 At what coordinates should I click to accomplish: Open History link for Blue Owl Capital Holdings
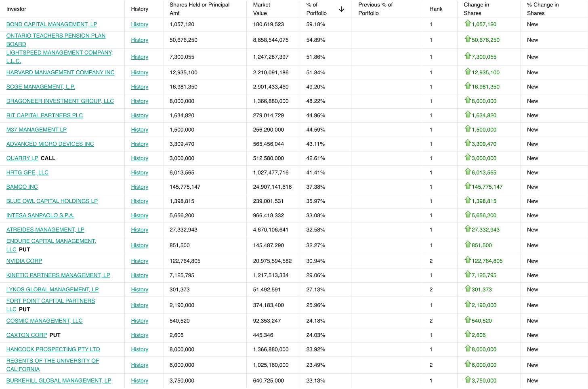click(x=140, y=201)
